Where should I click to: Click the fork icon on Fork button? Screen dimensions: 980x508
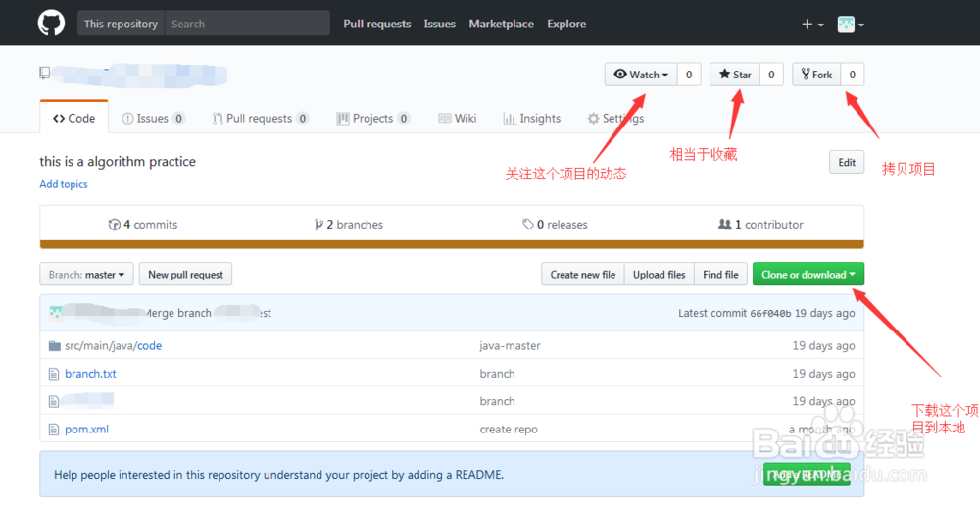click(806, 74)
